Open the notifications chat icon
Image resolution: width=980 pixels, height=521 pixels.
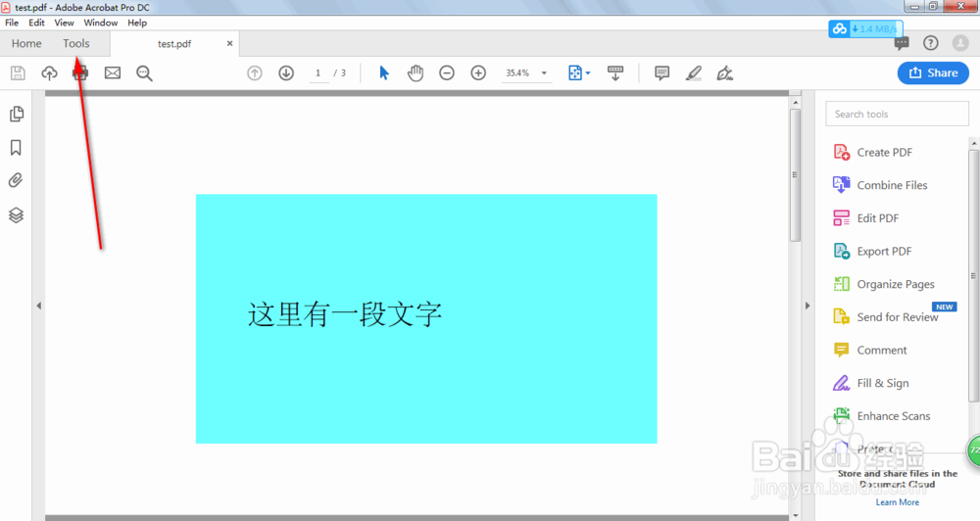[x=902, y=43]
